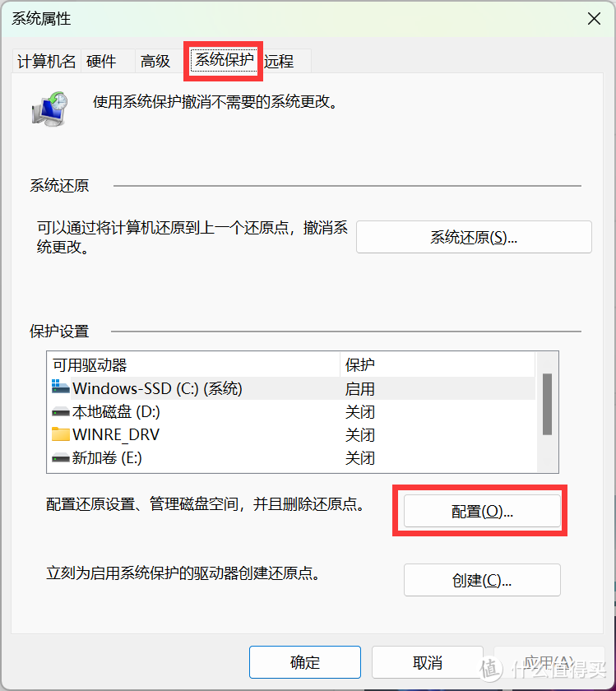Click the 系统还原(S)... button
Screen dimensions: 616x691
tap(474, 237)
